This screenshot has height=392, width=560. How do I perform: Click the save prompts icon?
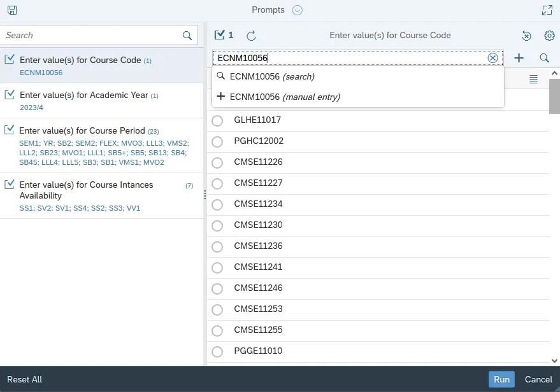point(12,10)
